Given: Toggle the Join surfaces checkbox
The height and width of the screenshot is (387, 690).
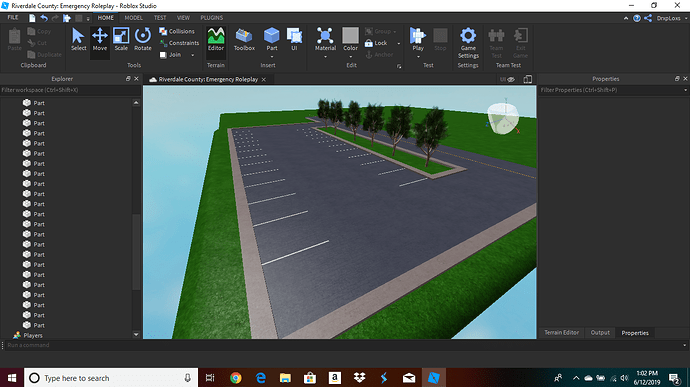Looking at the screenshot, I should click(163, 55).
